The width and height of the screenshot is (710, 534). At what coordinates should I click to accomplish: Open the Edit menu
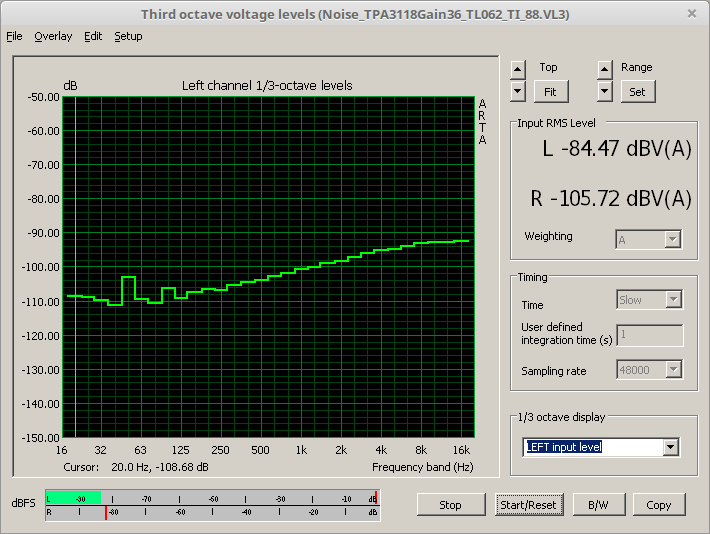coord(93,36)
